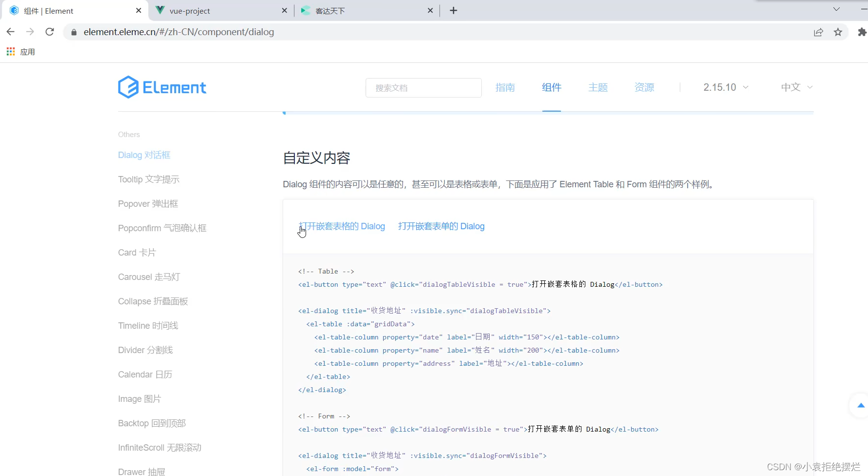Click the Others sidebar group label
Image resolution: width=868 pixels, height=476 pixels.
(129, 135)
